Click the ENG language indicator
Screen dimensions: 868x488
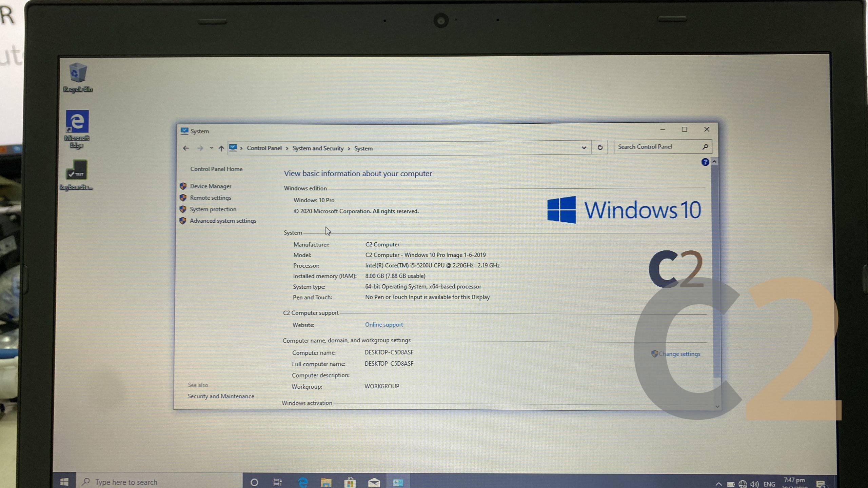pos(769,484)
